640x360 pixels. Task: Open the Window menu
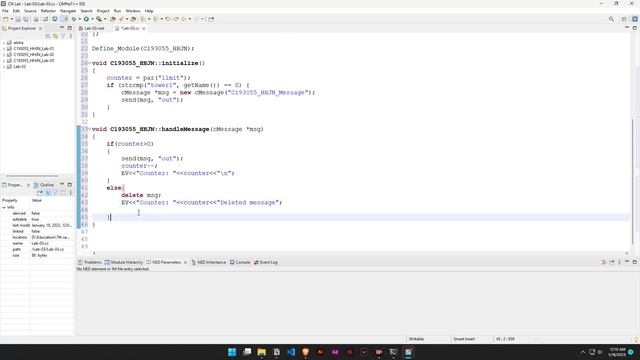133,11
